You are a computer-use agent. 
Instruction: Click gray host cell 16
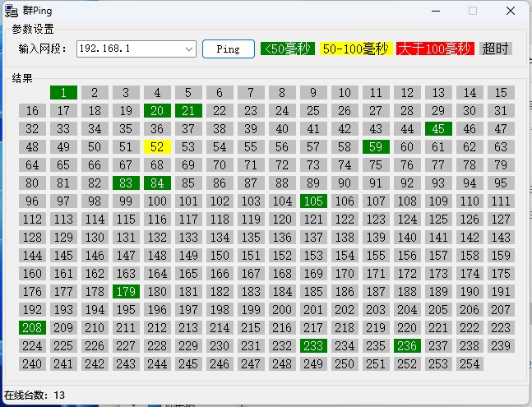click(32, 110)
